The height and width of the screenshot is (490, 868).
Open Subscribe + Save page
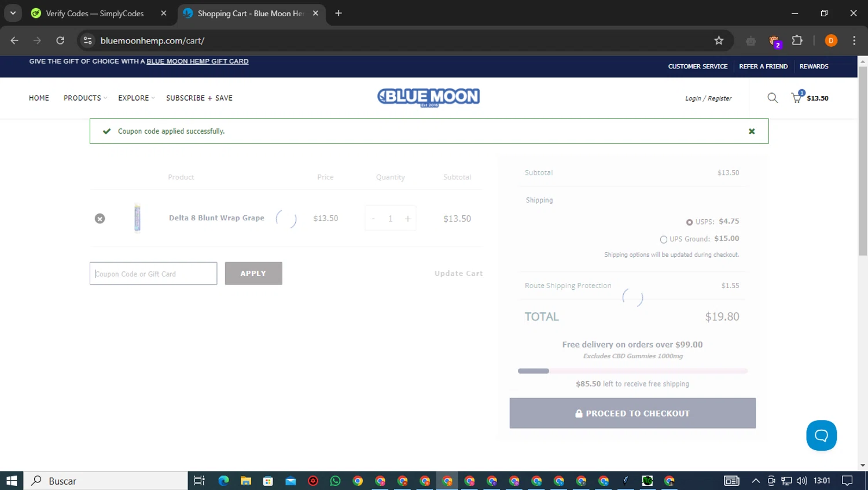point(199,98)
